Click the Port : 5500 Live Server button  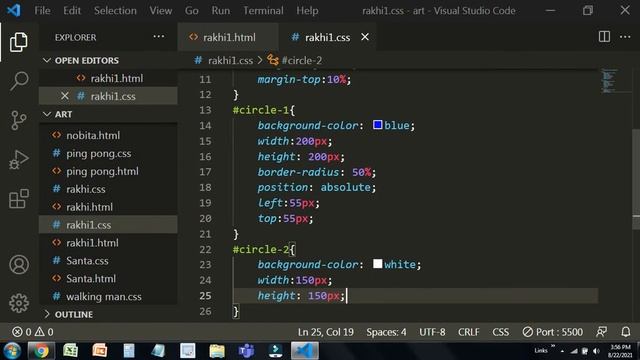[553, 332]
